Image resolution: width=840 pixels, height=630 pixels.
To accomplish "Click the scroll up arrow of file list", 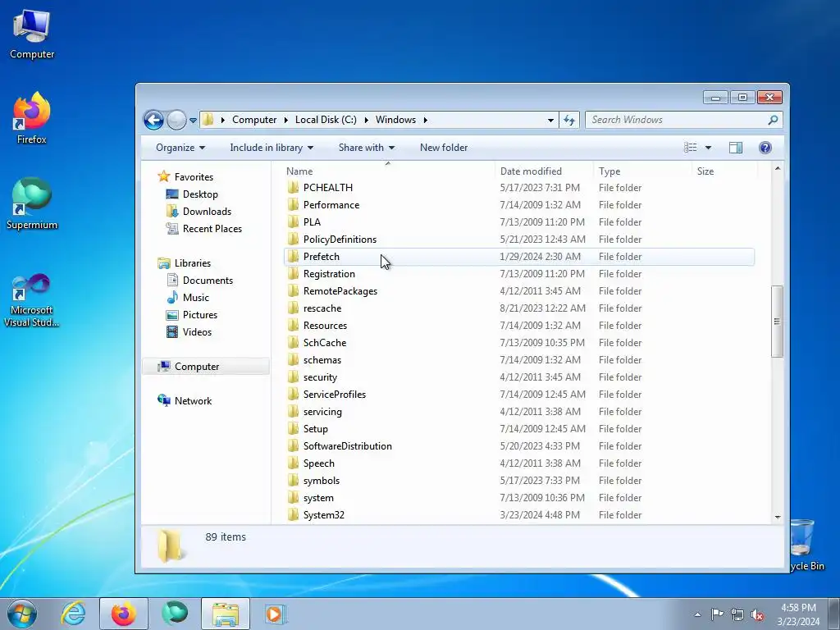I will click(778, 169).
